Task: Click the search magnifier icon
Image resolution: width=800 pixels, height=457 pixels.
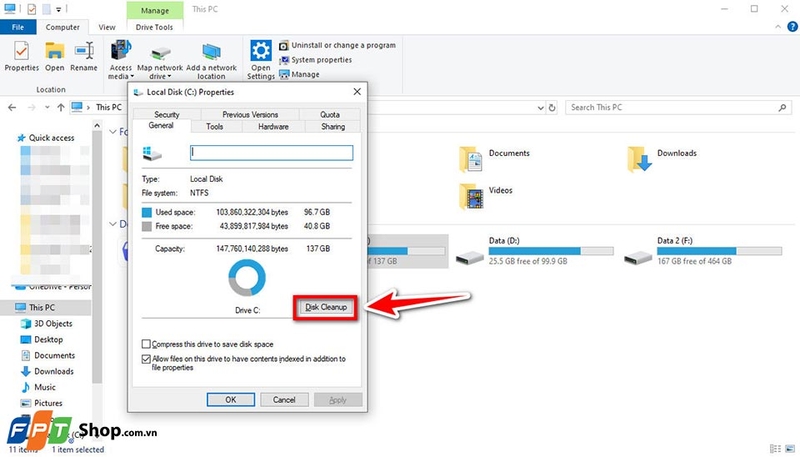Action: 783,108
